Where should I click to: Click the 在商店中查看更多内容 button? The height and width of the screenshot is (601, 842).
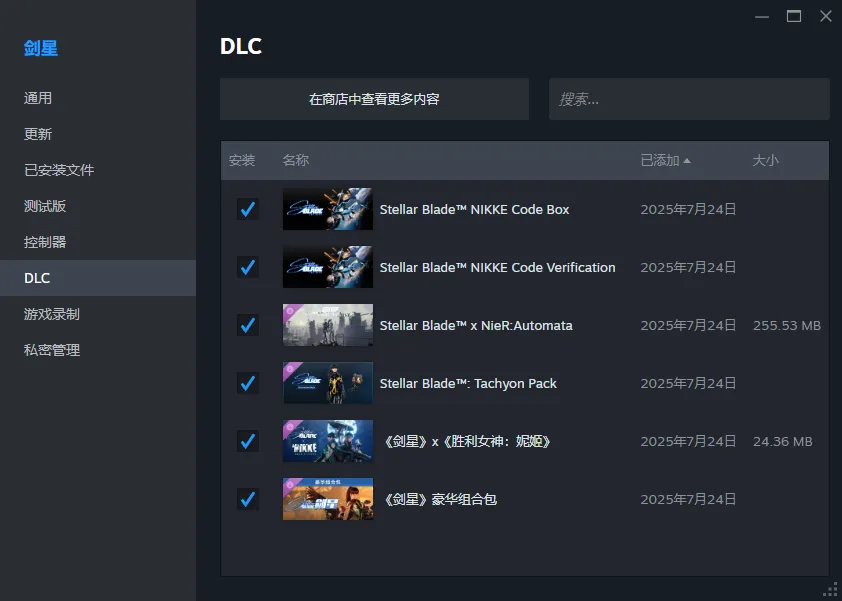(x=374, y=99)
